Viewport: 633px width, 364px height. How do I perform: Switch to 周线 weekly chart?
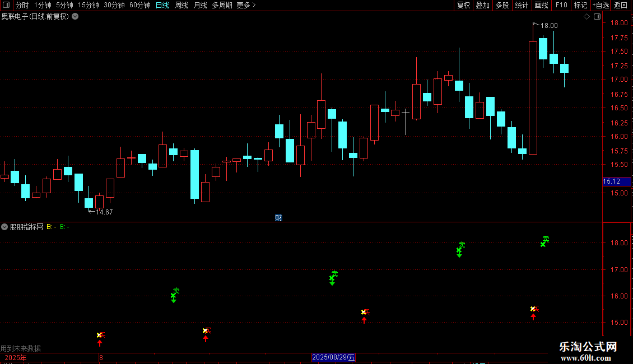coord(181,5)
